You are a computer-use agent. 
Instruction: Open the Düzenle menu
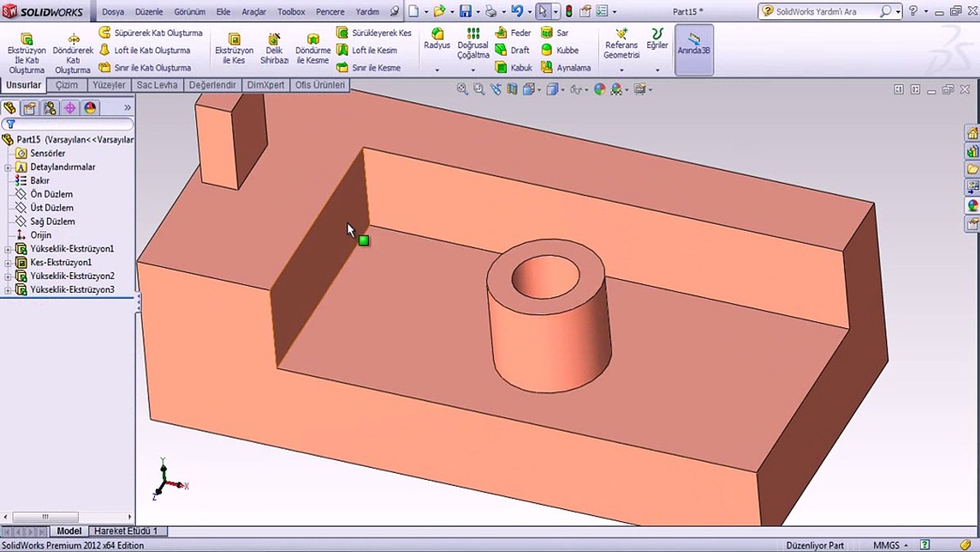tap(149, 11)
